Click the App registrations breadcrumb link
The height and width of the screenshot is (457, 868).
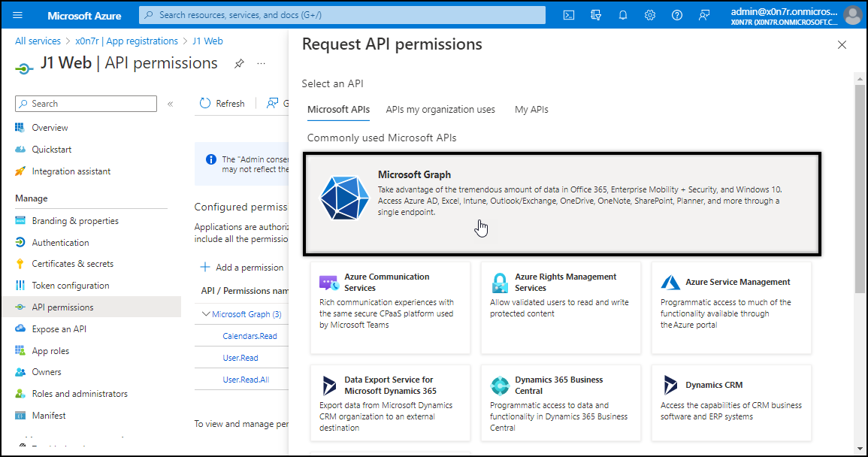(126, 41)
